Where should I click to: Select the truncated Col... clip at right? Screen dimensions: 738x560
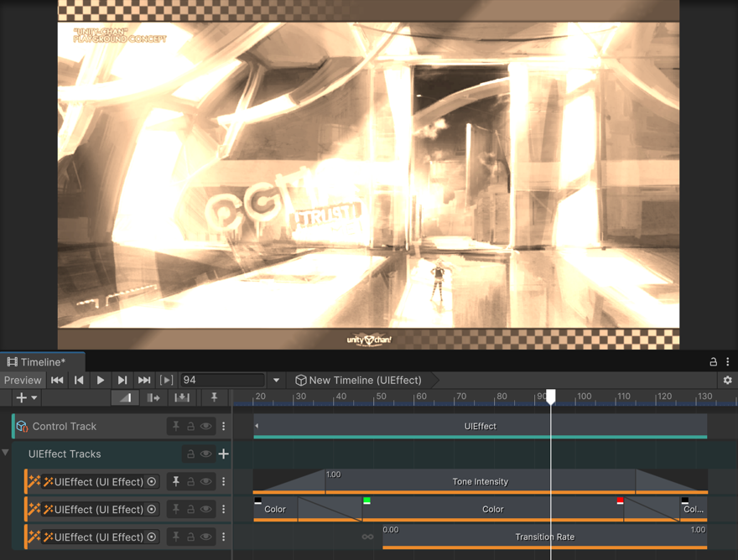[694, 509]
